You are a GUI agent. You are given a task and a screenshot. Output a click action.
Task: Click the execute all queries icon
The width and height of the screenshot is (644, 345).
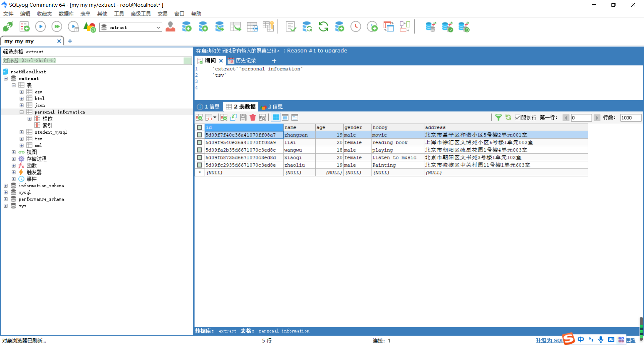pyautogui.click(x=57, y=26)
